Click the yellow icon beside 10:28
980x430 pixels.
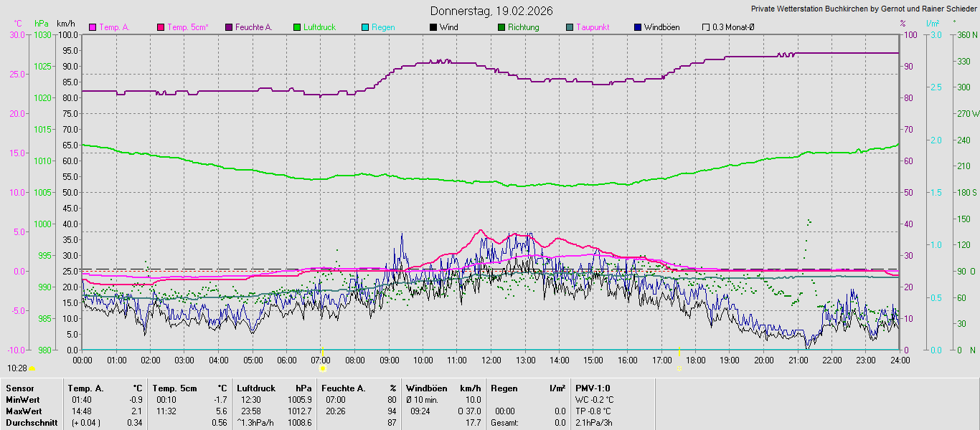click(x=32, y=368)
